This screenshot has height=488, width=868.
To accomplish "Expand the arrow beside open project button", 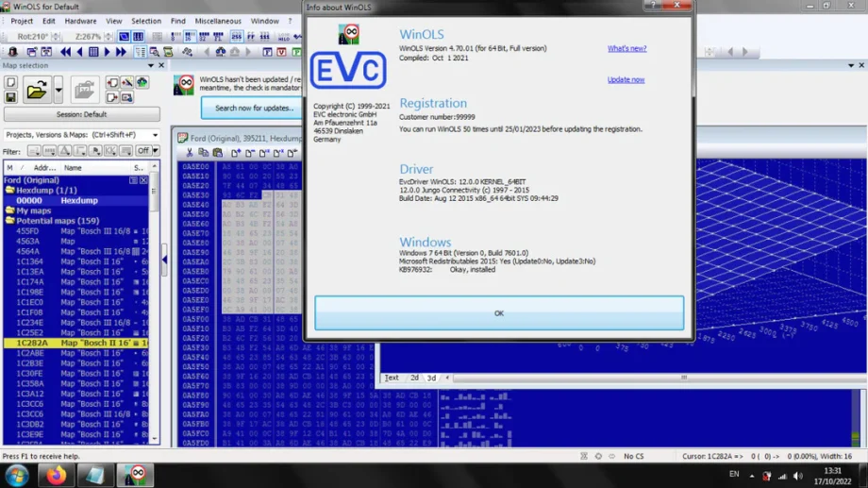I will [x=58, y=92].
